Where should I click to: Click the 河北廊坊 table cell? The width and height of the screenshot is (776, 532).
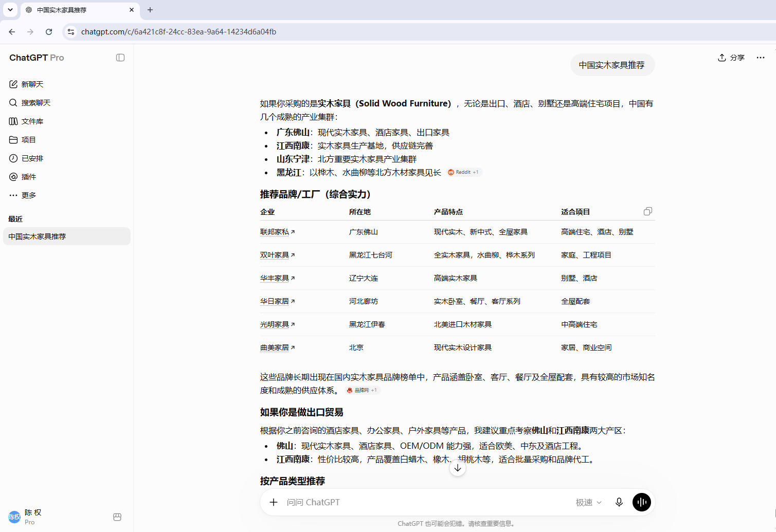(x=364, y=301)
